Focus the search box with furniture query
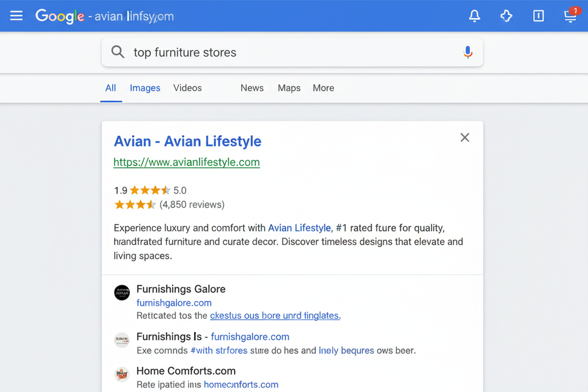The height and width of the screenshot is (392, 588). click(x=289, y=52)
